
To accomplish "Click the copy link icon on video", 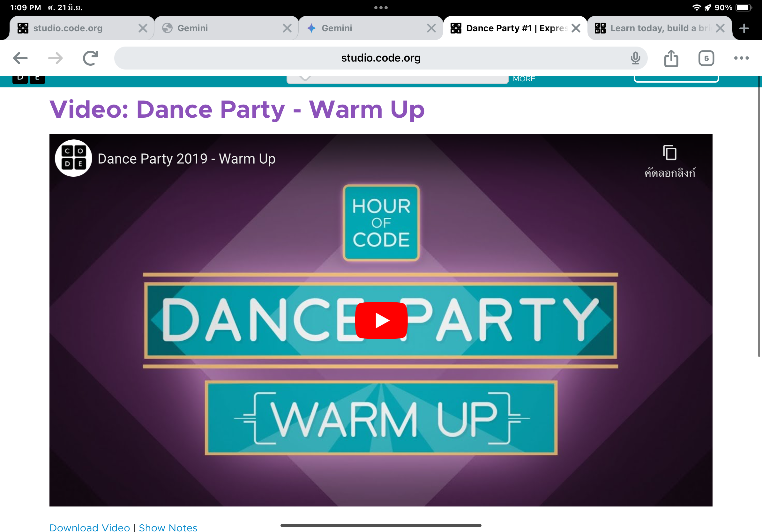I will (x=669, y=153).
